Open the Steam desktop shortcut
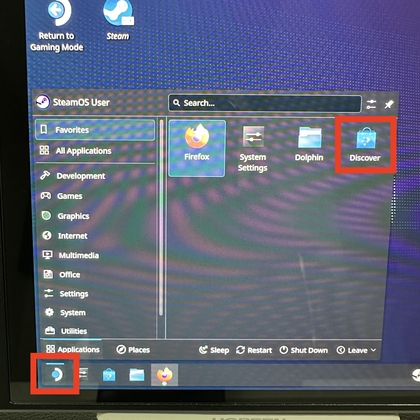420x420 pixels. click(x=118, y=21)
